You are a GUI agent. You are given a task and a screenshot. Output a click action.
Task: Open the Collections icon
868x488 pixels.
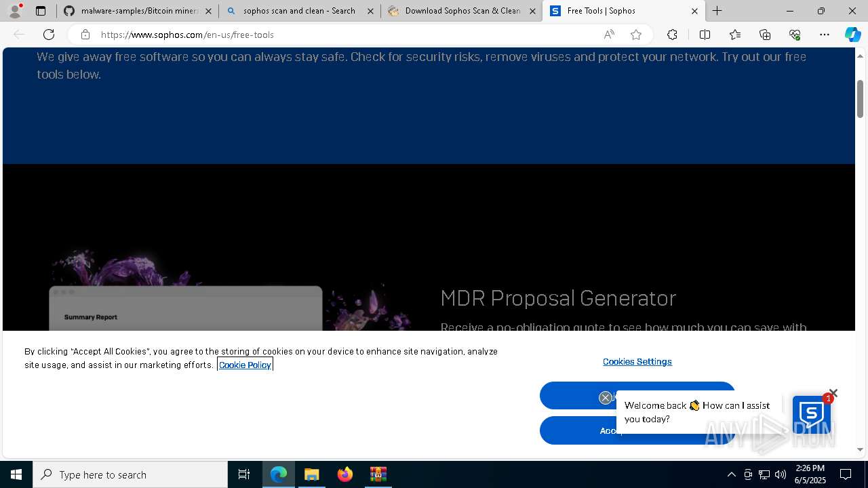(765, 35)
